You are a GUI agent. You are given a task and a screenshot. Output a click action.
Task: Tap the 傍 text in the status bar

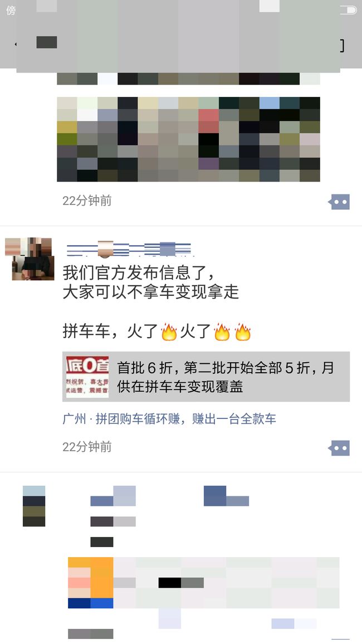point(11,10)
